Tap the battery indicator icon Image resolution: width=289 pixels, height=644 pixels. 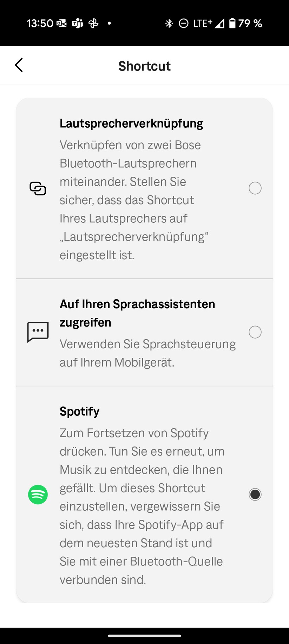232,24
